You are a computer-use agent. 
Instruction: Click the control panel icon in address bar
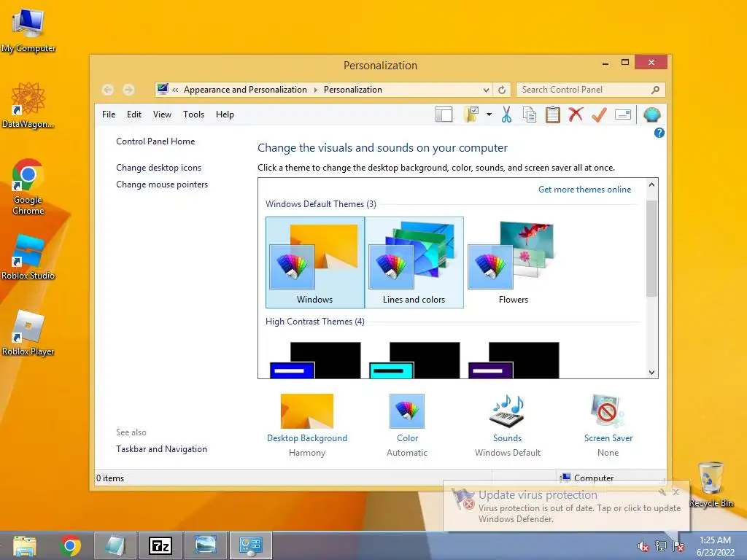coord(163,89)
